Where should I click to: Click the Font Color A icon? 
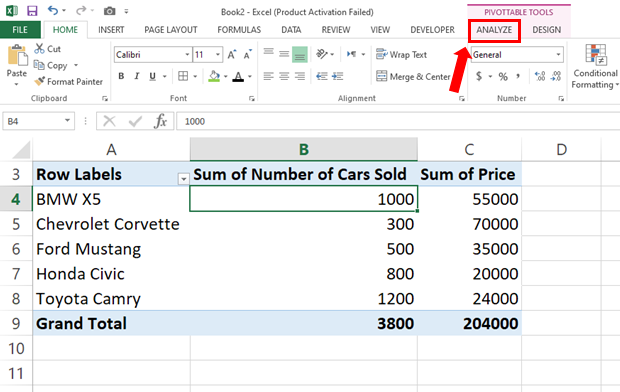[238, 76]
